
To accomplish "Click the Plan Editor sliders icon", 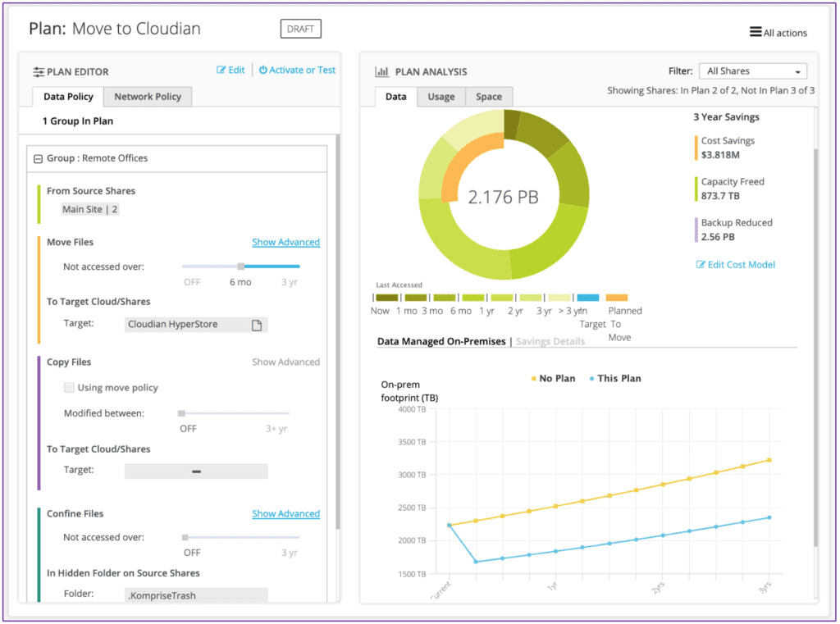I will pyautogui.click(x=39, y=72).
